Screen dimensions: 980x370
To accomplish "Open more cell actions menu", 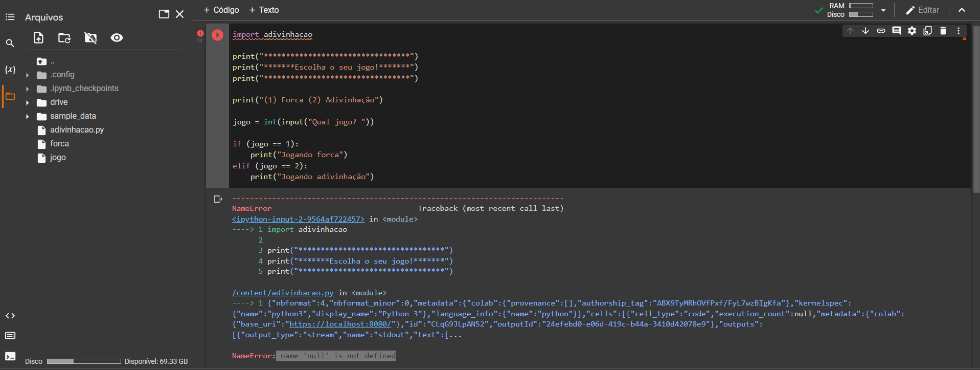I will coord(959,31).
